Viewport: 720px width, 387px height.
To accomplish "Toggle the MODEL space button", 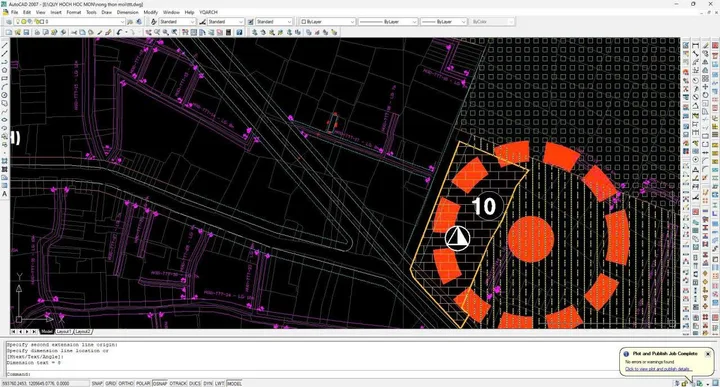I will tap(234, 383).
